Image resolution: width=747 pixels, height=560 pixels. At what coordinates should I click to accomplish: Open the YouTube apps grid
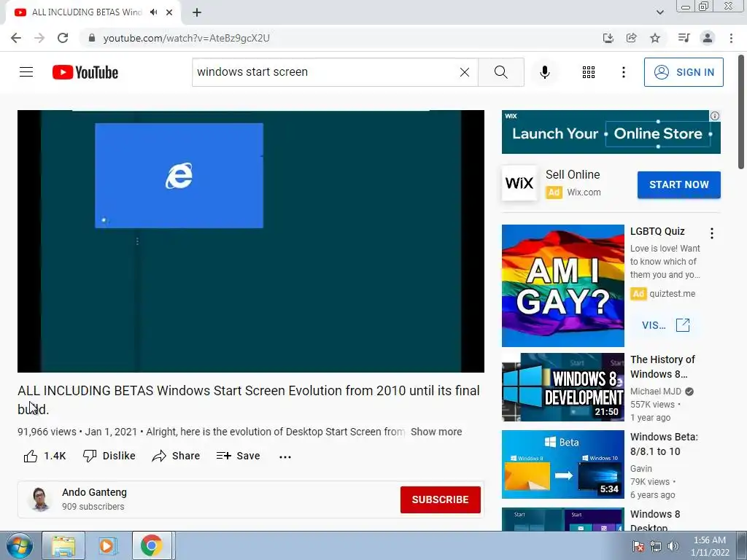tap(589, 72)
